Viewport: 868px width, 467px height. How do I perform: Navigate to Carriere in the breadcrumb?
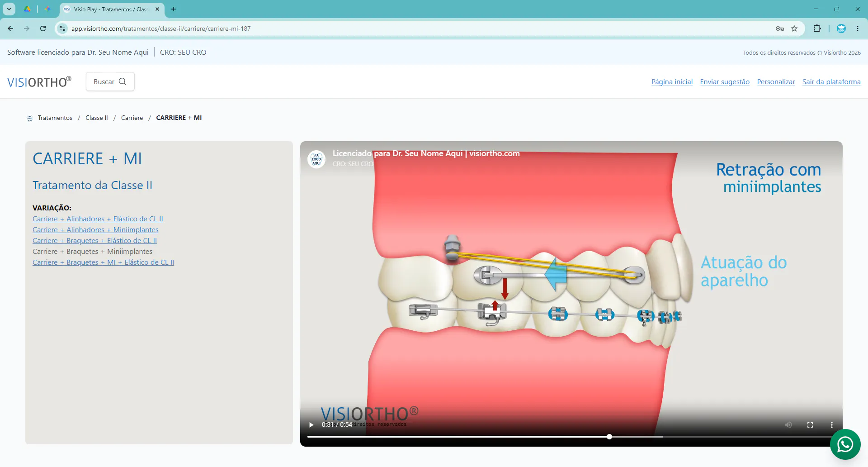point(132,118)
